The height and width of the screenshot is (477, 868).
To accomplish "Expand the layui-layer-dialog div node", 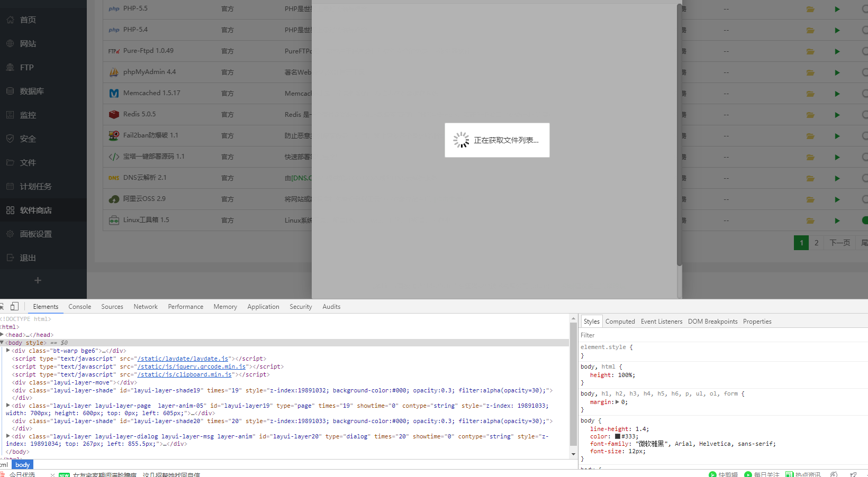I will [8, 436].
